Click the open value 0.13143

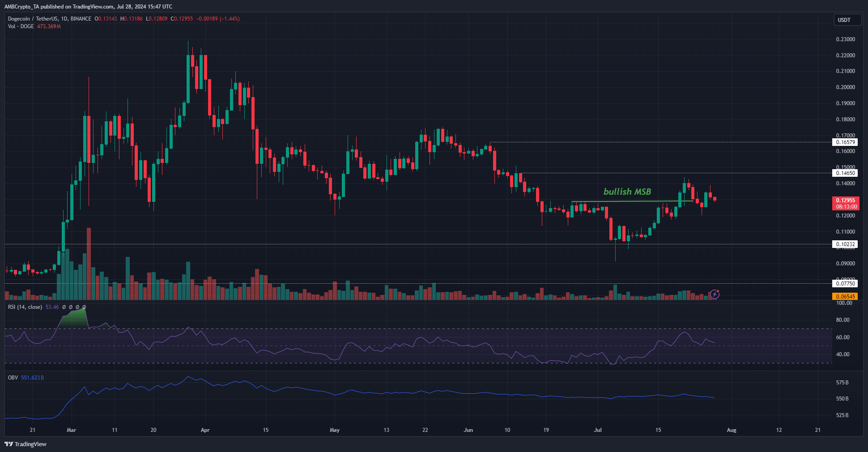point(107,19)
